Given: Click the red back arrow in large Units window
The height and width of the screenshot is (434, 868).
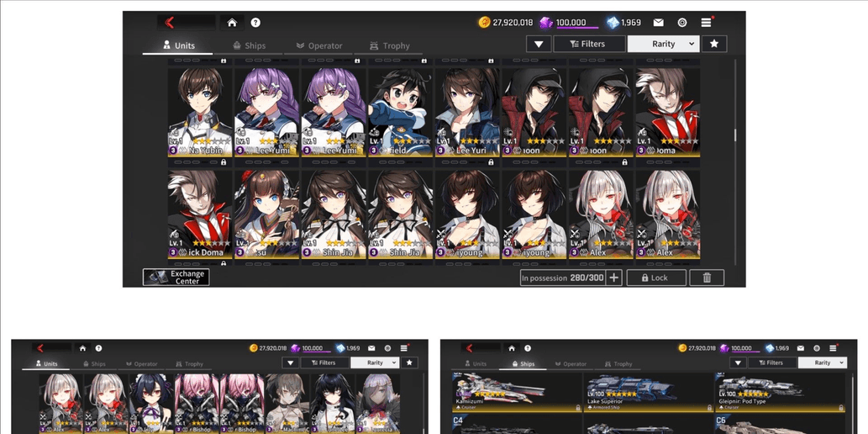Looking at the screenshot, I should pyautogui.click(x=170, y=23).
